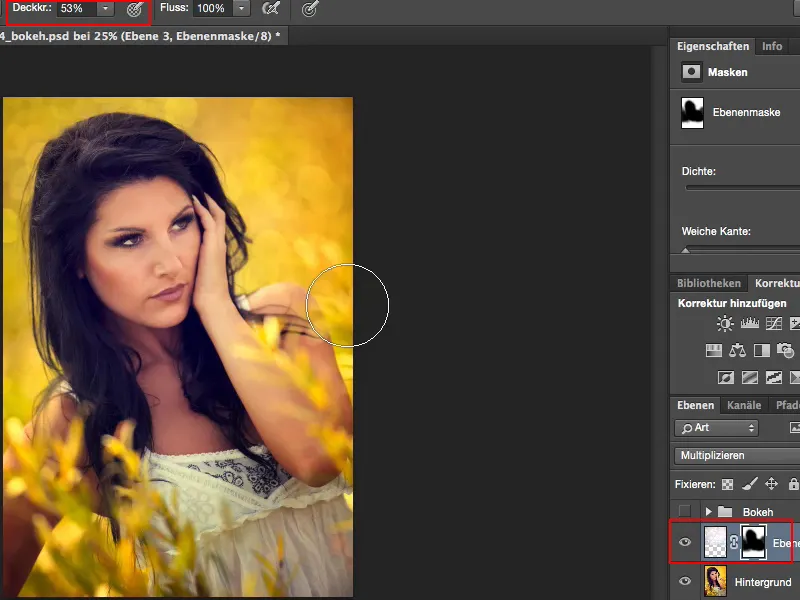Open the Deckkr. opacity dropdown arrow
The width and height of the screenshot is (800, 600).
[106, 9]
